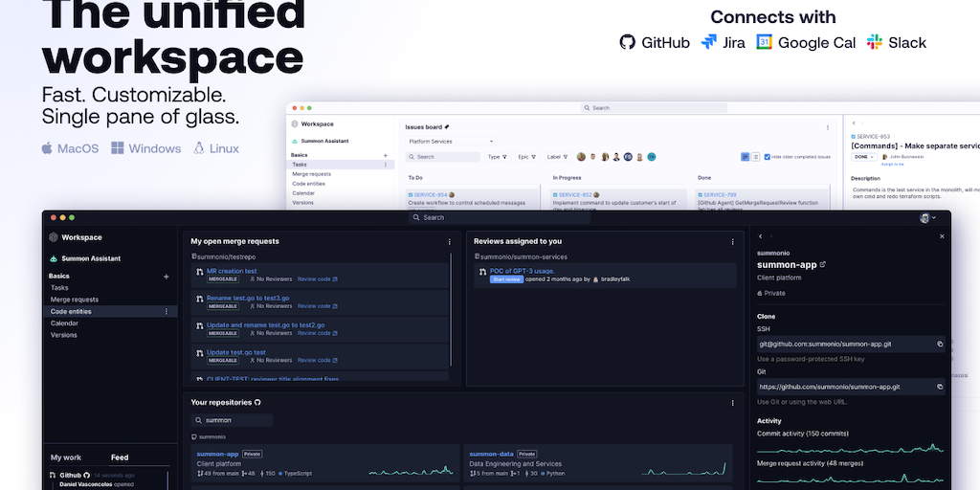The image size is (980, 490).
Task: Expand the Platform Services dropdown
Action: click(450, 141)
